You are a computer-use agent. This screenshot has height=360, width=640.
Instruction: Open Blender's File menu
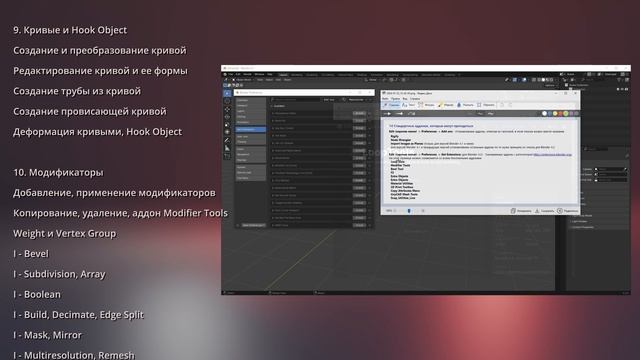click(231, 74)
